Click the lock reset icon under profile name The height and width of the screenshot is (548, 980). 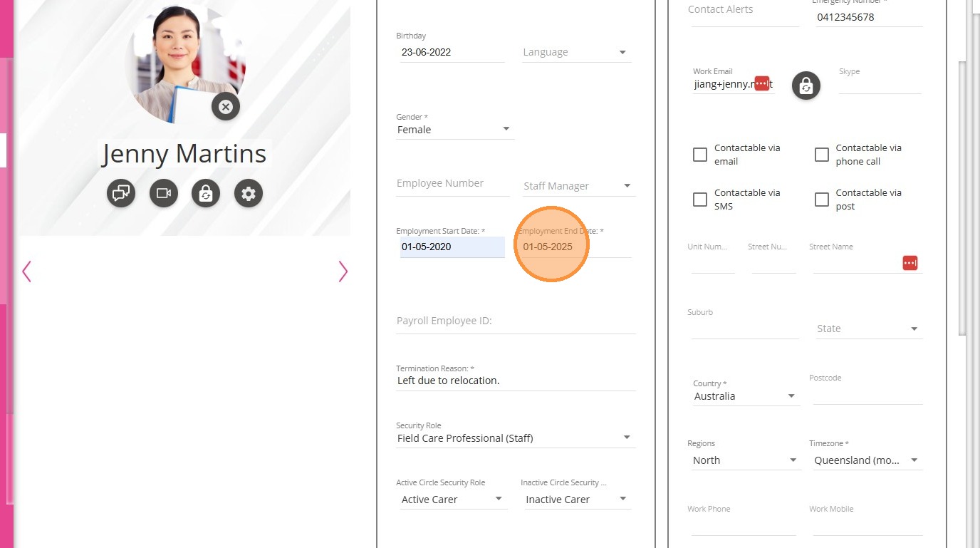coord(206,193)
